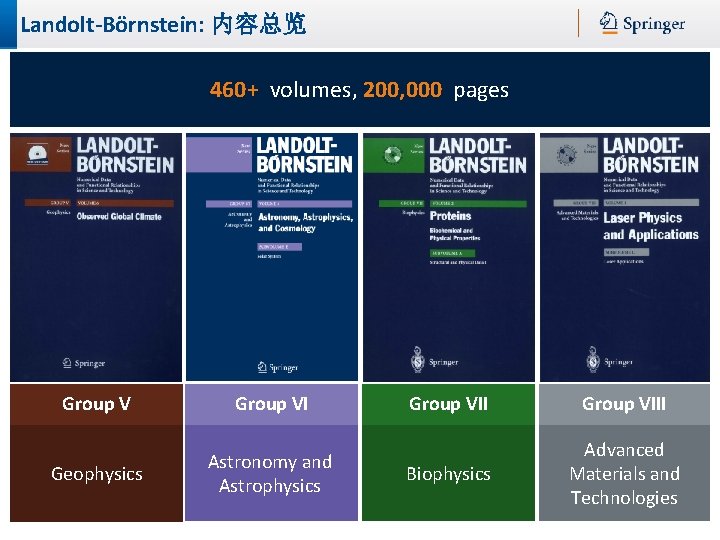The image size is (720, 540).
Task: Click 'Proteins' title text on green cover
Action: click(x=450, y=216)
